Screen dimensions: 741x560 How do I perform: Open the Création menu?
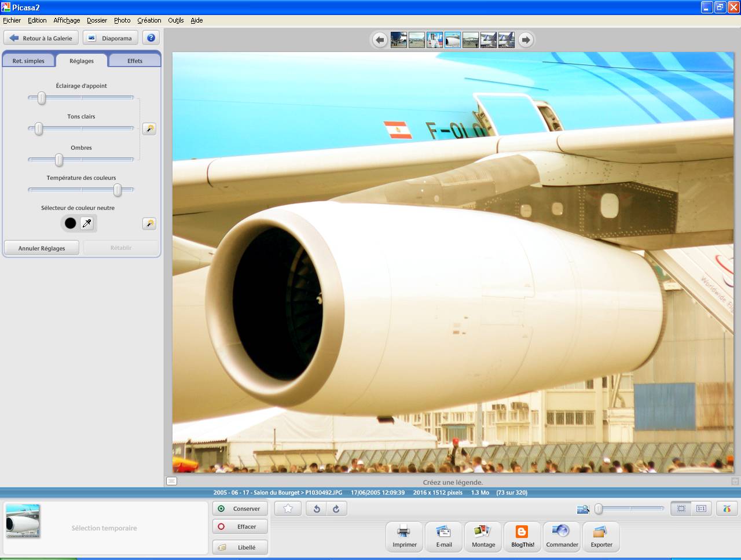tap(149, 20)
